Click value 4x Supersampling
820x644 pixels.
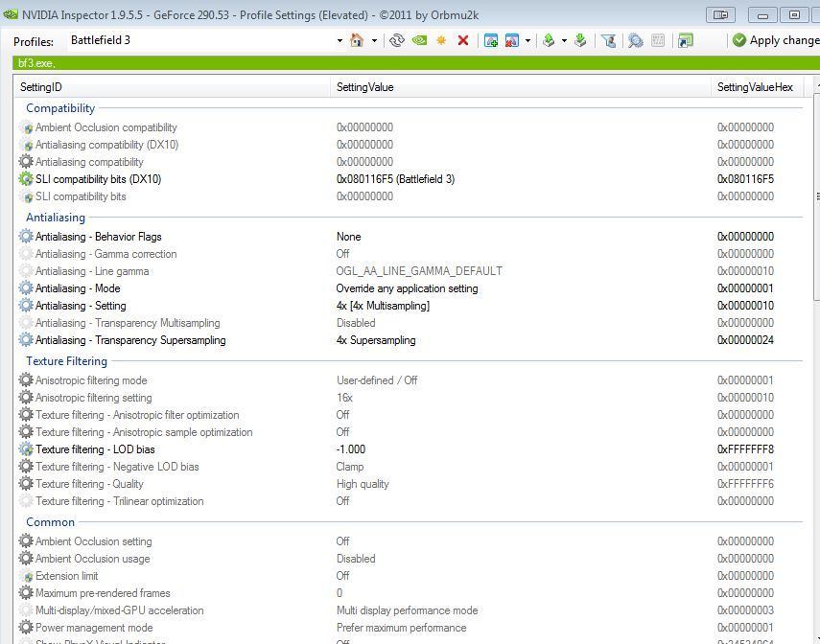pyautogui.click(x=376, y=340)
